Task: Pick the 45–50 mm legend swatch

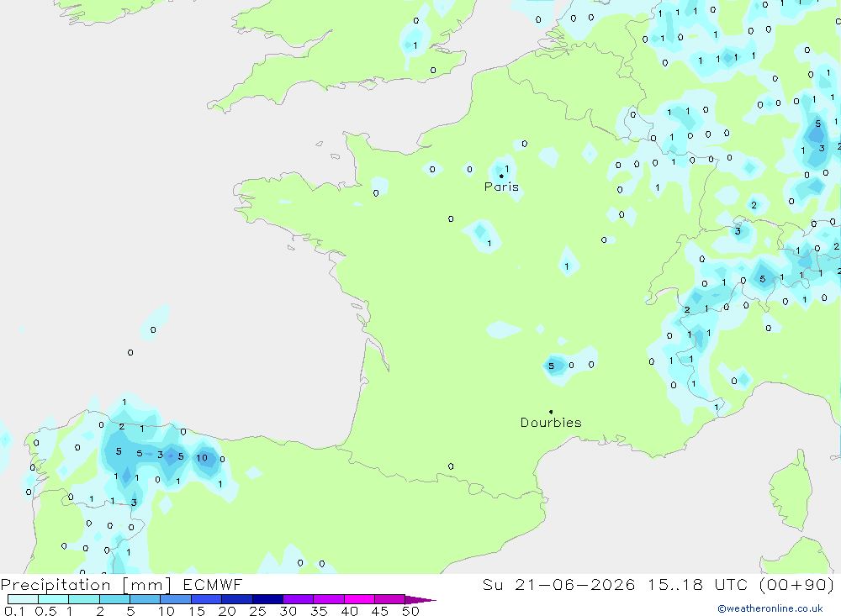Action: click(x=390, y=599)
